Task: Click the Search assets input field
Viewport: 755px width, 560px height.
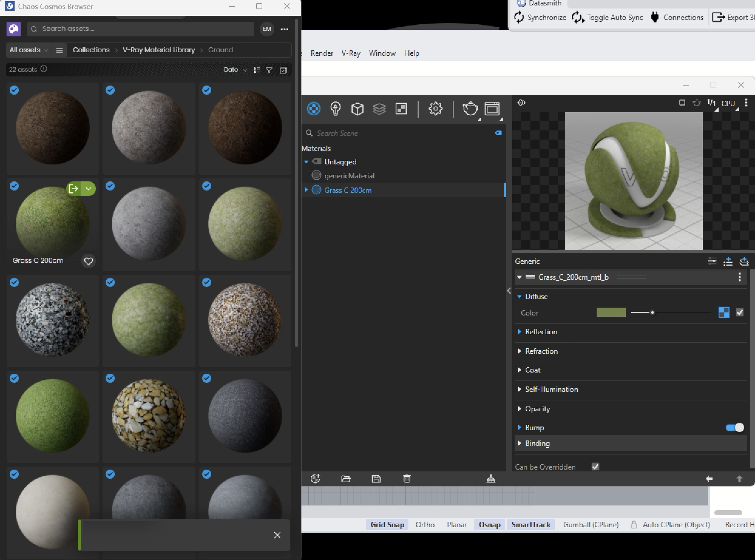Action: (x=141, y=29)
